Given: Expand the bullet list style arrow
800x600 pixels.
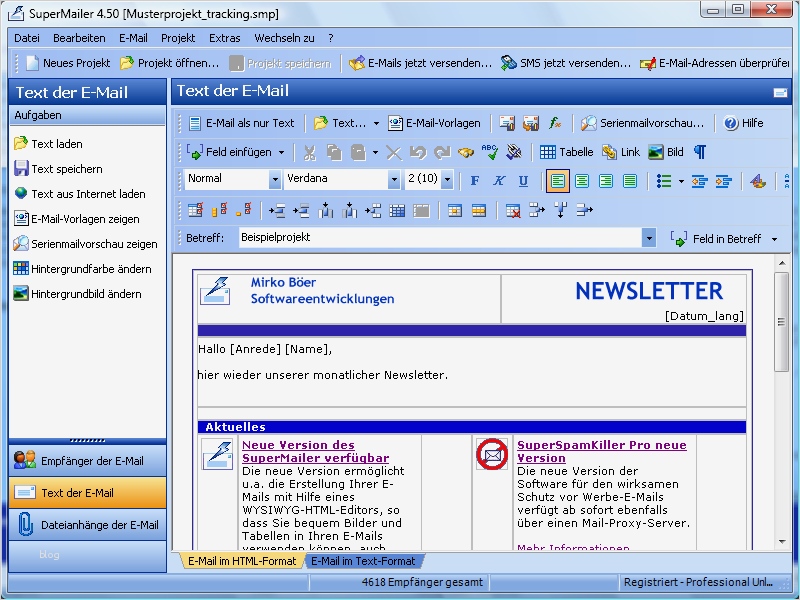Looking at the screenshot, I should (681, 181).
